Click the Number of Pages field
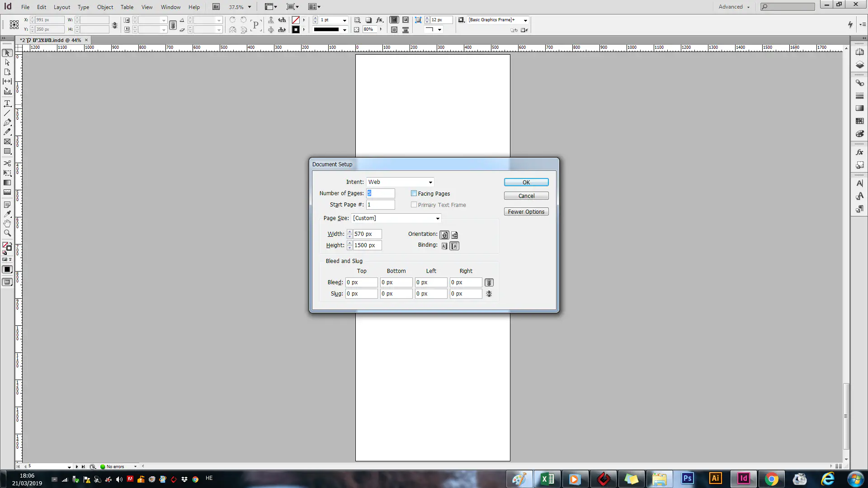The height and width of the screenshot is (488, 868). tap(380, 193)
